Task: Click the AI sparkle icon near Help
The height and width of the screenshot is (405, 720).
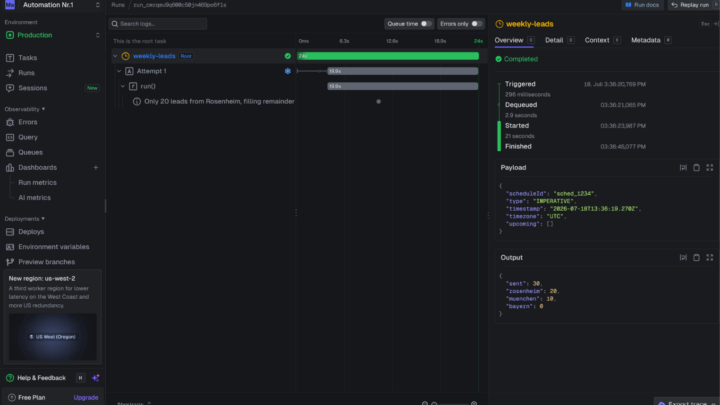Action: coord(96,378)
